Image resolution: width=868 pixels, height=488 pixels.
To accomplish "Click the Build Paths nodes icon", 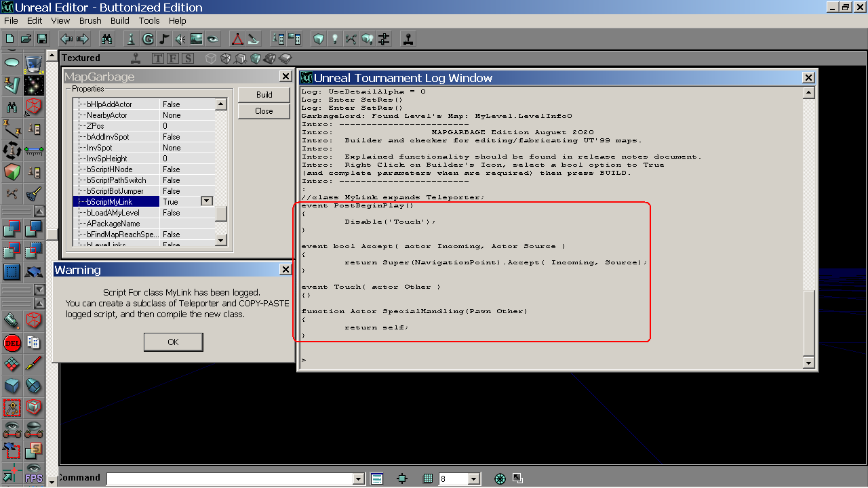I will [x=351, y=39].
